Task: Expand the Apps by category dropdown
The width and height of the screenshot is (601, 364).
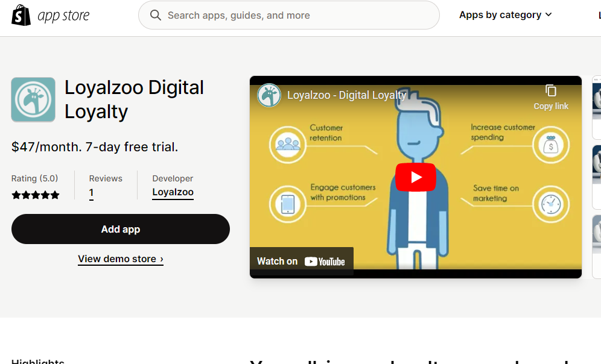Action: coord(505,15)
